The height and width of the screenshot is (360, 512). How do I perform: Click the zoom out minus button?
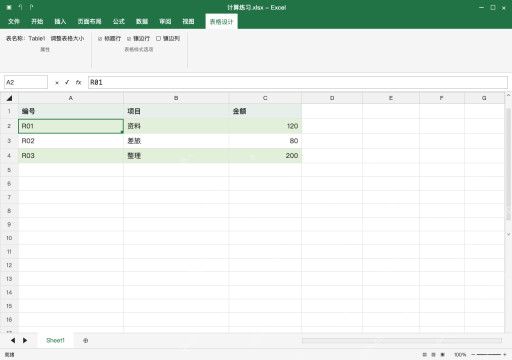point(473,355)
